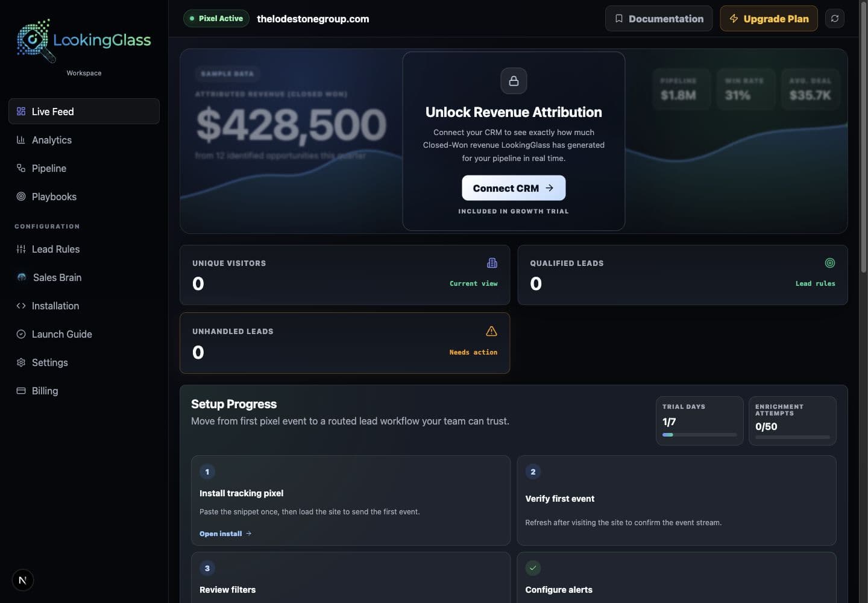Click the Analytics bar chart icon
This screenshot has width=868, height=603.
(x=21, y=140)
